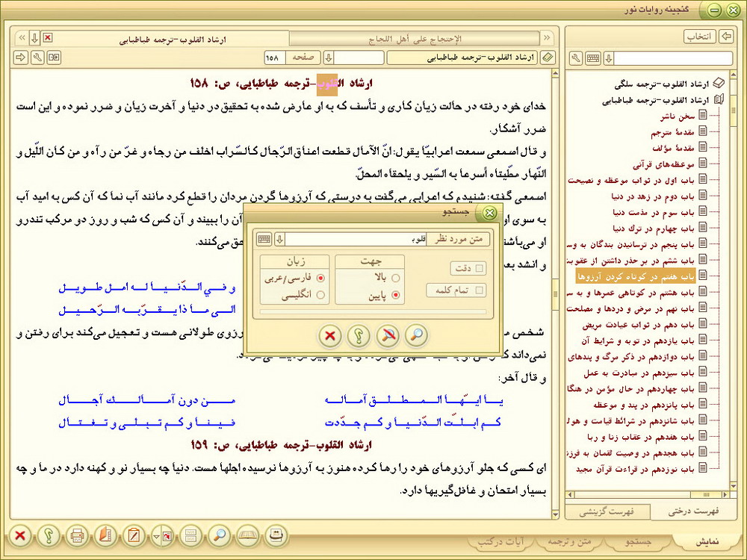747x560 pixels.
Task: Click the text panel scroll-down arrow
Action: tap(555, 514)
